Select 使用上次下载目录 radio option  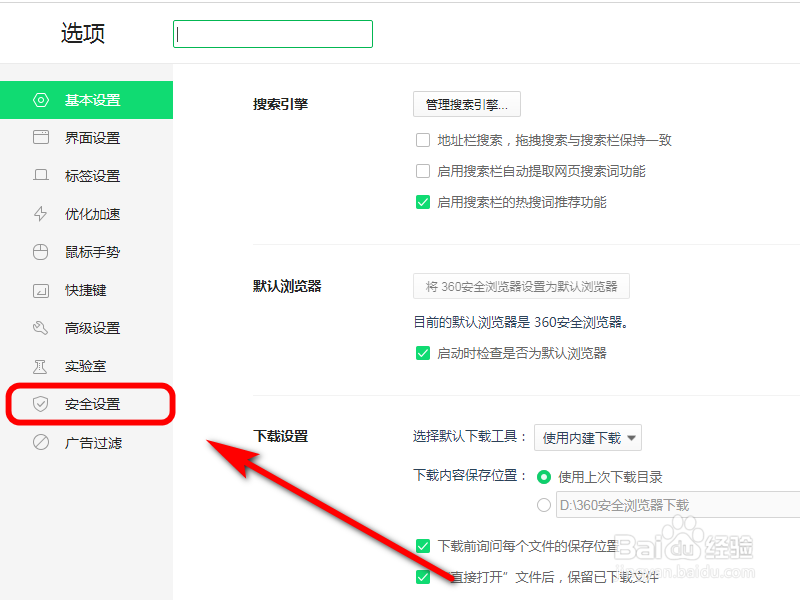pos(544,477)
